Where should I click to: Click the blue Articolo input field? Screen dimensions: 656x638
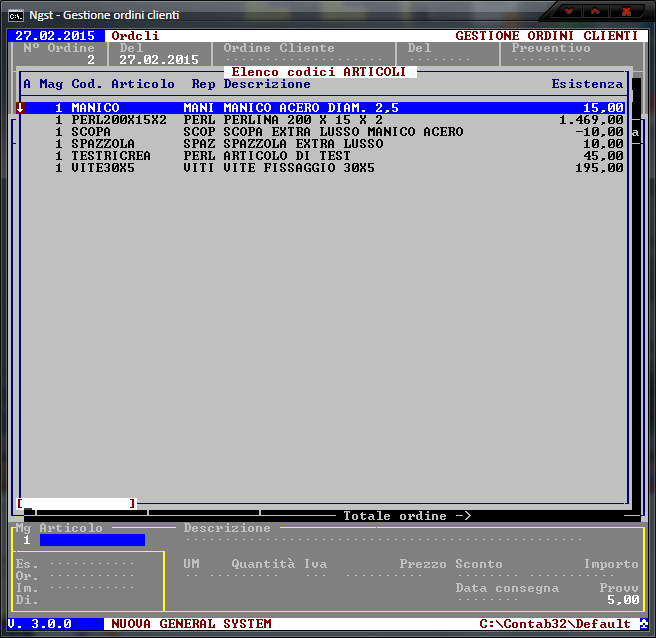[x=92, y=540]
